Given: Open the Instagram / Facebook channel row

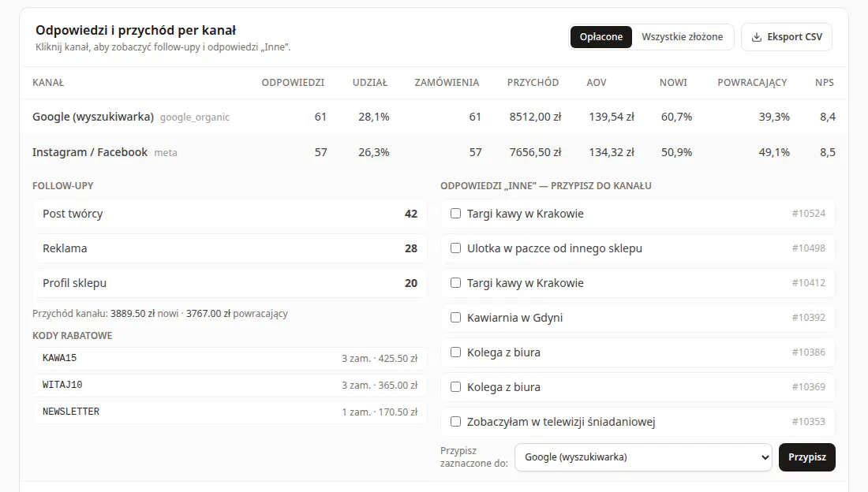Looking at the screenshot, I should coord(434,152).
